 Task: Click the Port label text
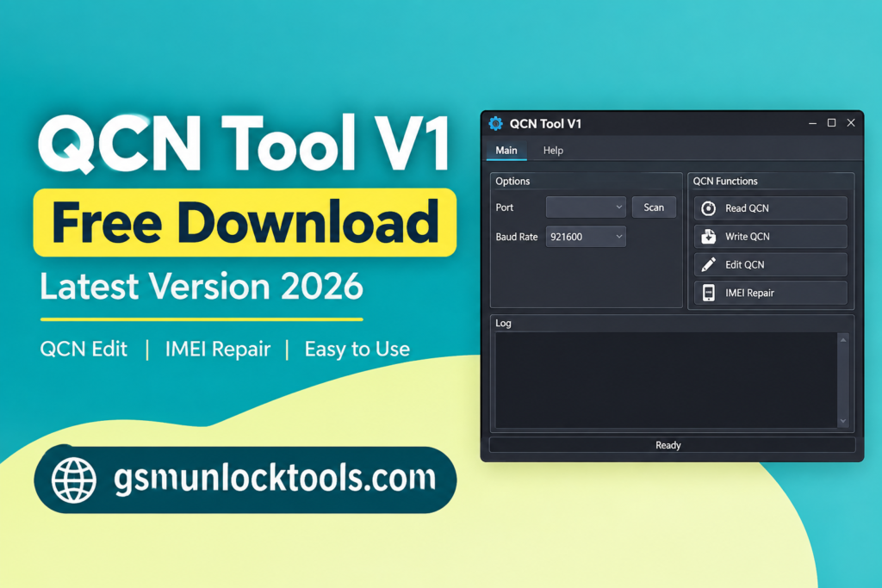(504, 207)
